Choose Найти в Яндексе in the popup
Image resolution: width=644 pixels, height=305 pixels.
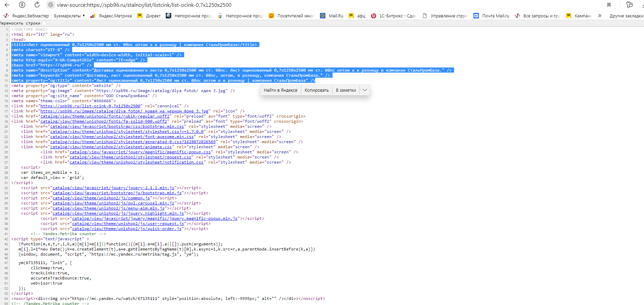pos(280,90)
